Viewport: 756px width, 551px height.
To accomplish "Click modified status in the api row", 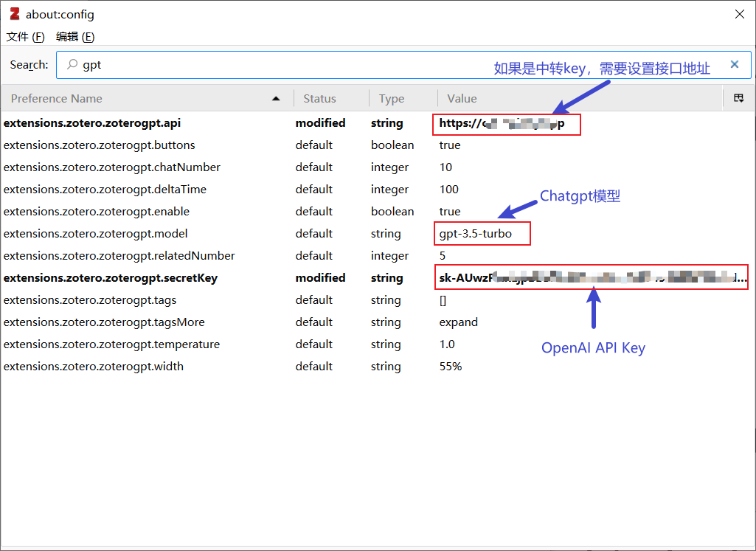I will tap(321, 123).
